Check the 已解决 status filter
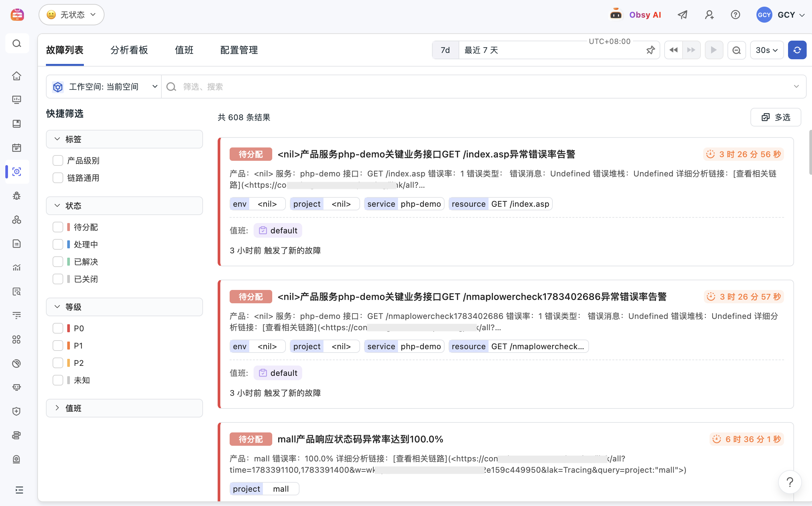The height and width of the screenshot is (506, 812). click(x=58, y=262)
